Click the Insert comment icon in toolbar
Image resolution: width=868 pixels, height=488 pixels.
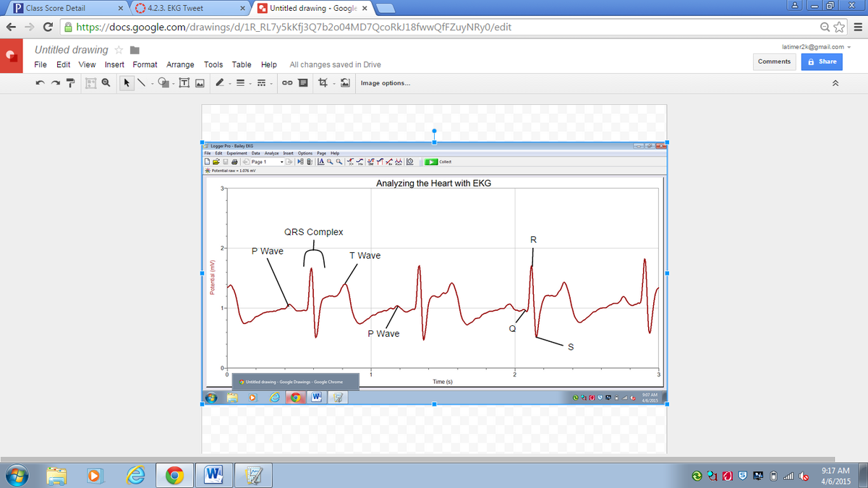coord(302,83)
